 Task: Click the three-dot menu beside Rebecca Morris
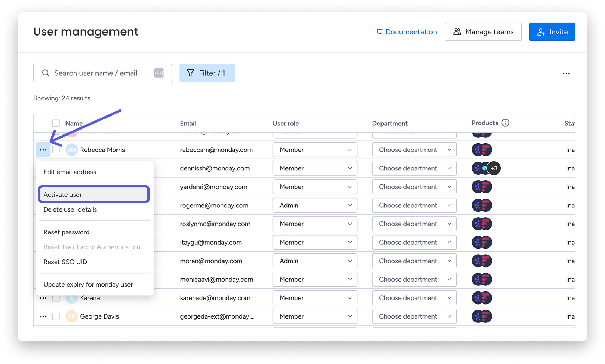click(43, 150)
